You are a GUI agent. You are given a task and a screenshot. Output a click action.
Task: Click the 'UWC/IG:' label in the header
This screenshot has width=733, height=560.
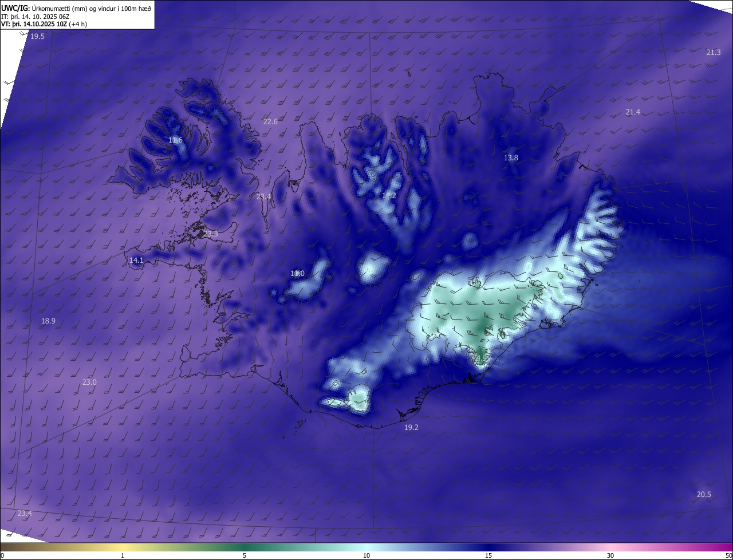point(14,7)
